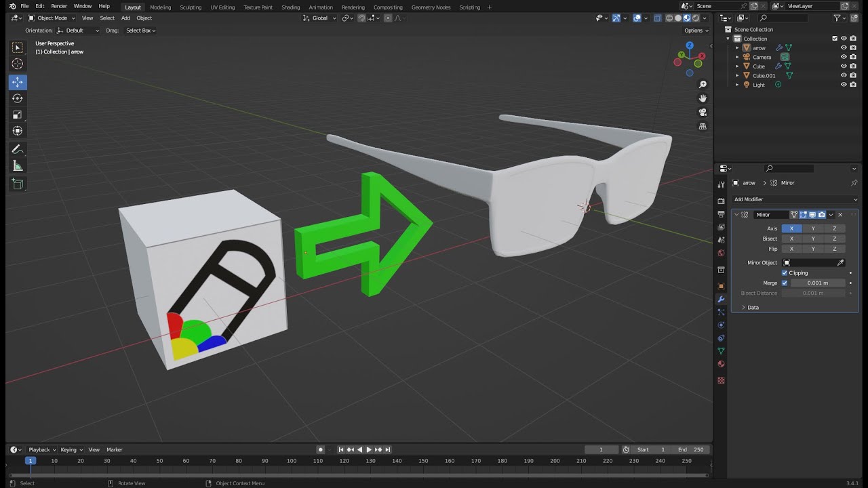The width and height of the screenshot is (868, 488).
Task: Select the Cursor tool in the left toolbar
Action: [18, 64]
